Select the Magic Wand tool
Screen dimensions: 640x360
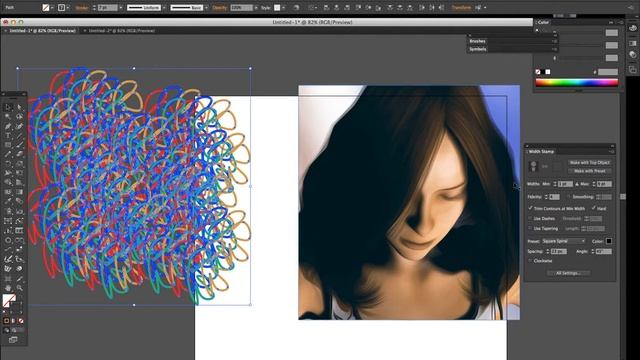pyautogui.click(x=8, y=117)
